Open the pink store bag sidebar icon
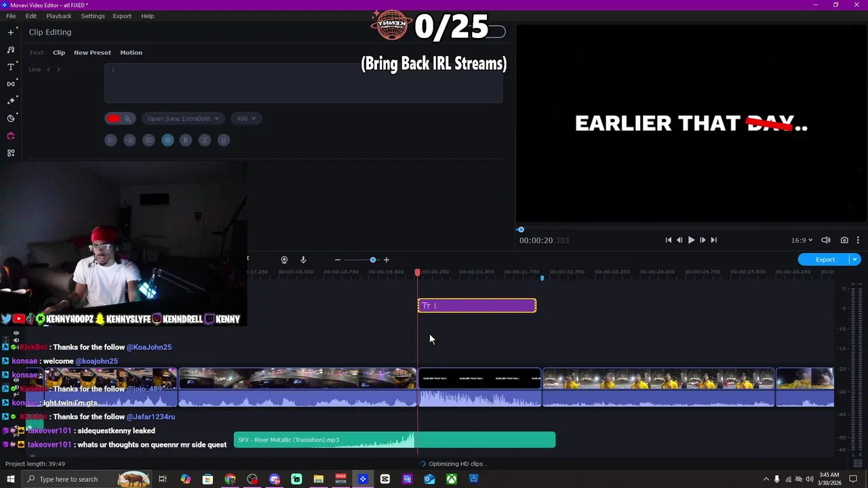 point(11,136)
